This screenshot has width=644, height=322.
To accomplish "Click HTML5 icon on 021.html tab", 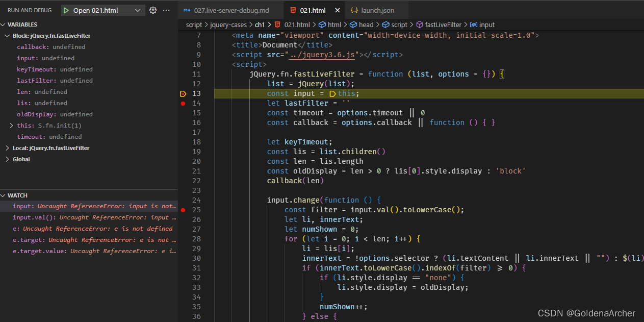I will pos(293,10).
